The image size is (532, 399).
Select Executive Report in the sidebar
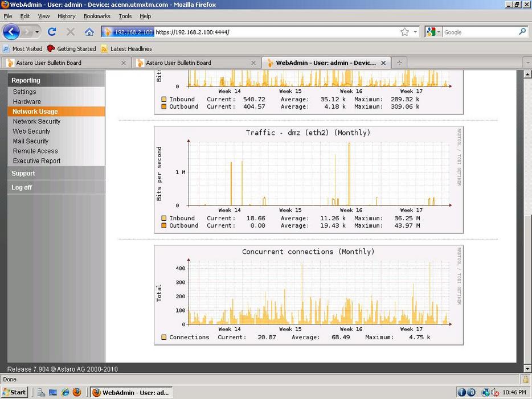(36, 161)
